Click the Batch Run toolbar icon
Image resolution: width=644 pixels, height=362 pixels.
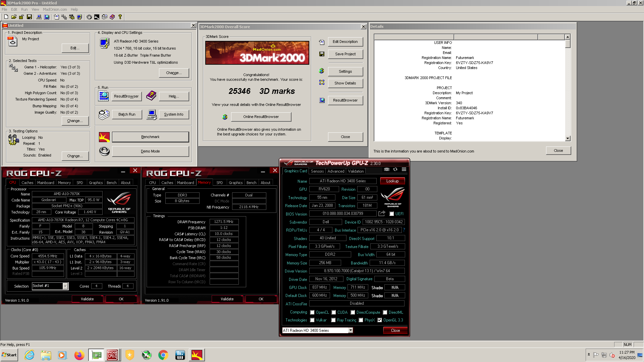tap(105, 17)
